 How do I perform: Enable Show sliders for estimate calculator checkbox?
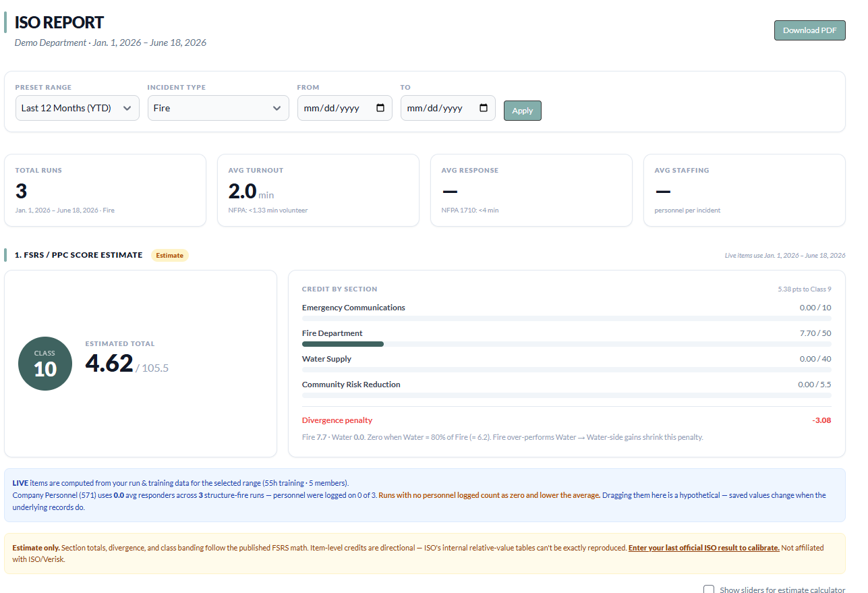[709, 590]
